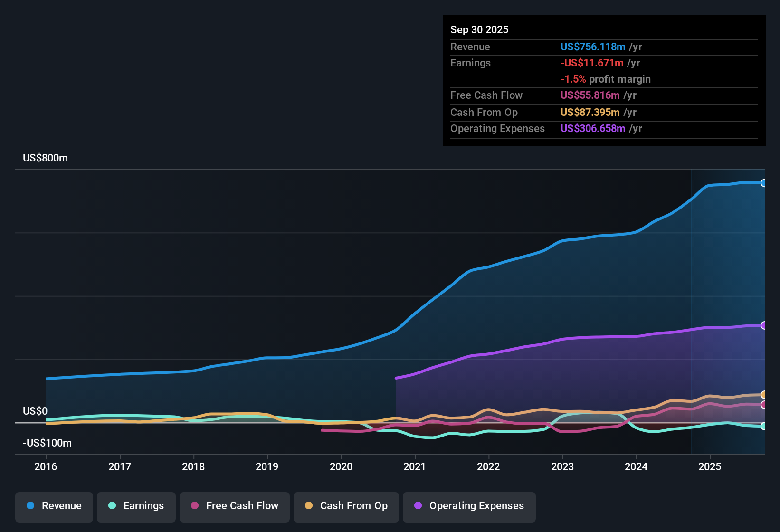780x532 pixels.
Task: Select the Operating Expenses endpoint marker
Action: click(x=763, y=325)
